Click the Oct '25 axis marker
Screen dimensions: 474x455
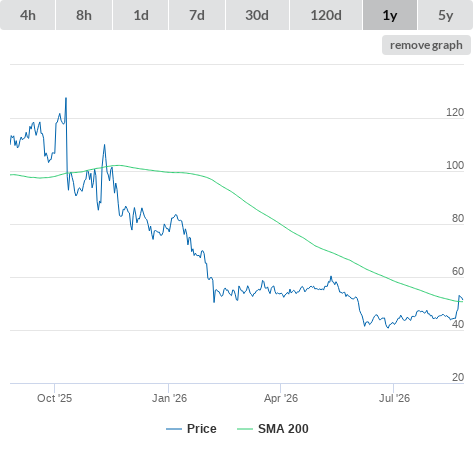(x=54, y=398)
